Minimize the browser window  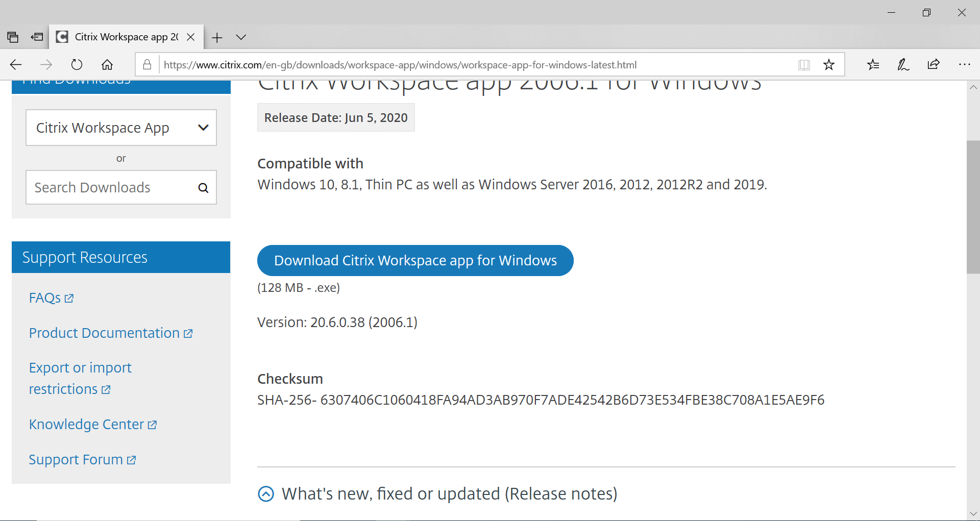click(892, 12)
